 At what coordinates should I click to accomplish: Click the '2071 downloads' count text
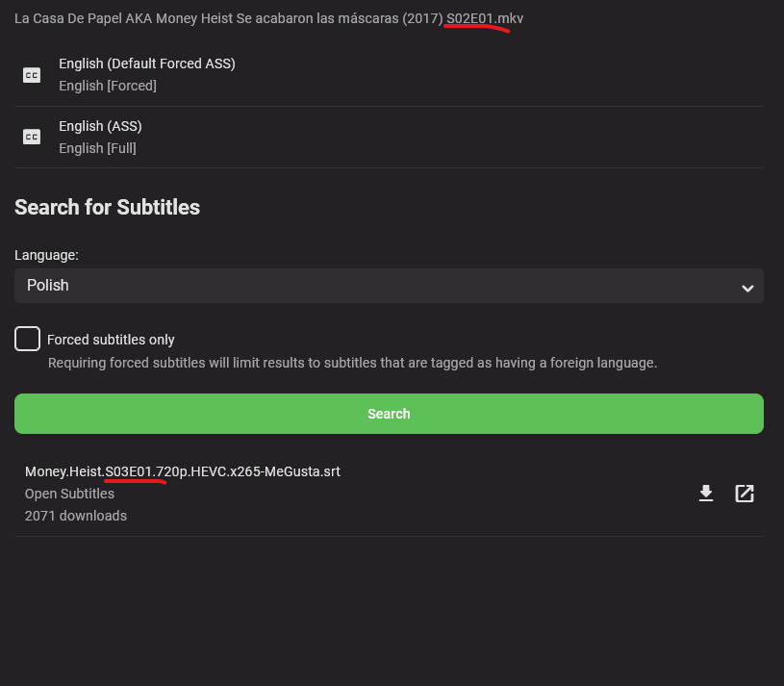click(x=76, y=516)
